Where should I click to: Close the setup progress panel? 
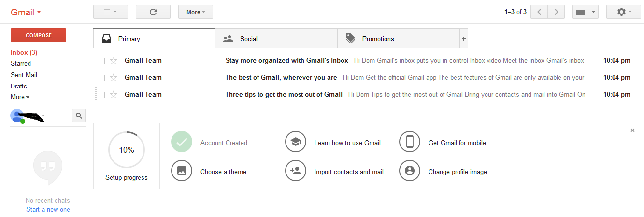pos(632,130)
